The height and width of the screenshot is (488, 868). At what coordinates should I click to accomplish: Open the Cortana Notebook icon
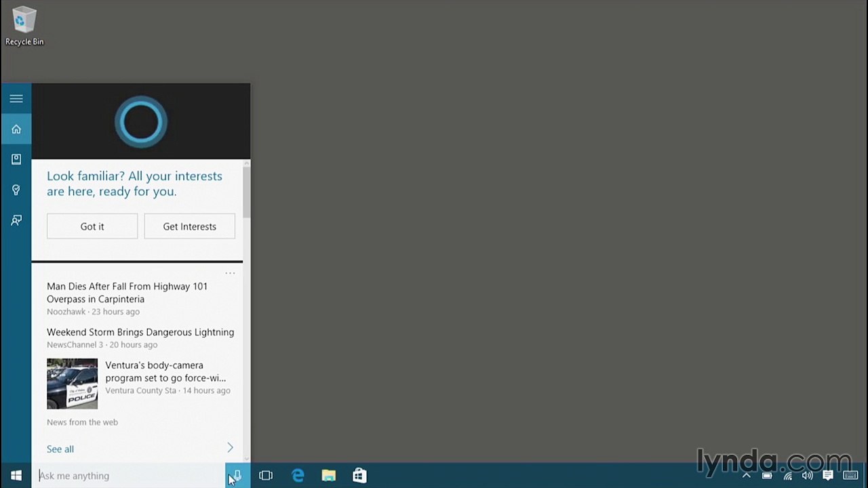[16, 159]
